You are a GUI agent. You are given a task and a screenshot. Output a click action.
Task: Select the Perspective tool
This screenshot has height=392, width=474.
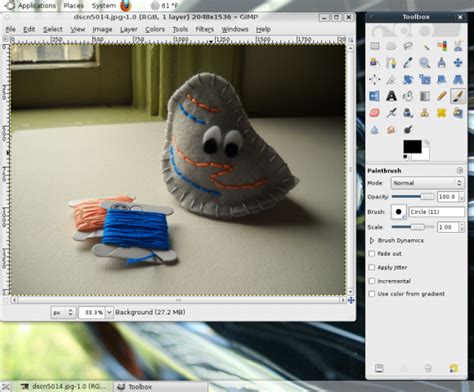[458, 79]
